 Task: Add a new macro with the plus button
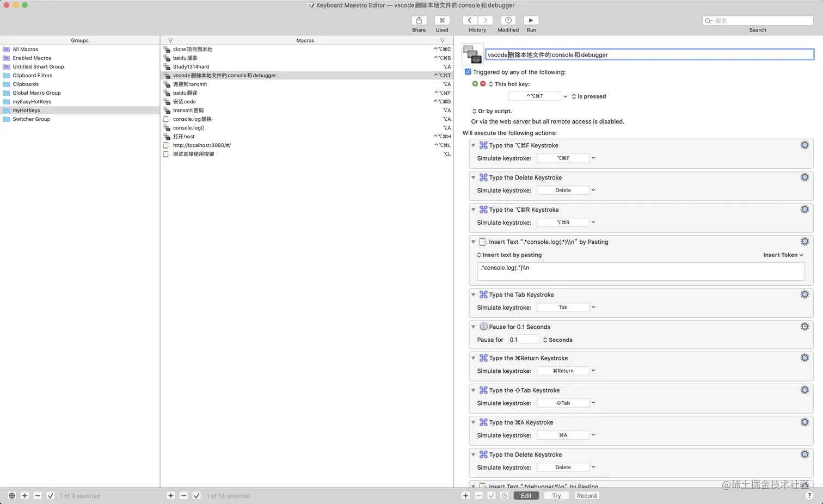click(x=171, y=496)
